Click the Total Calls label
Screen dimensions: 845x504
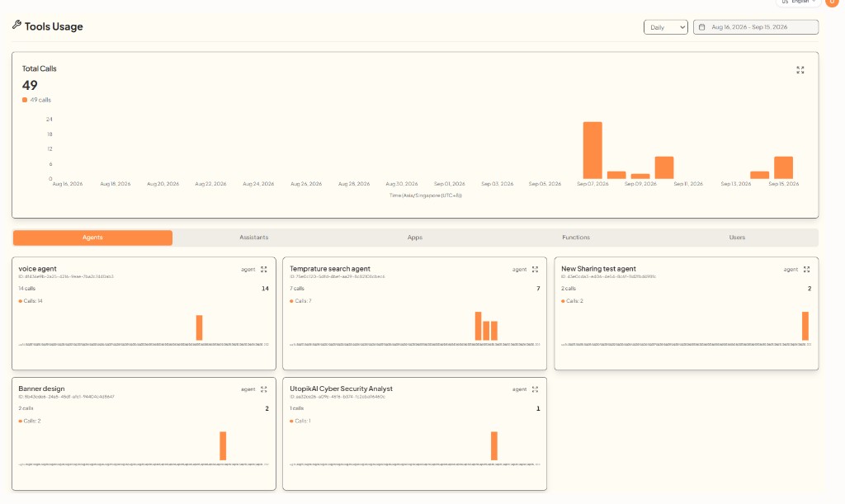pos(39,68)
